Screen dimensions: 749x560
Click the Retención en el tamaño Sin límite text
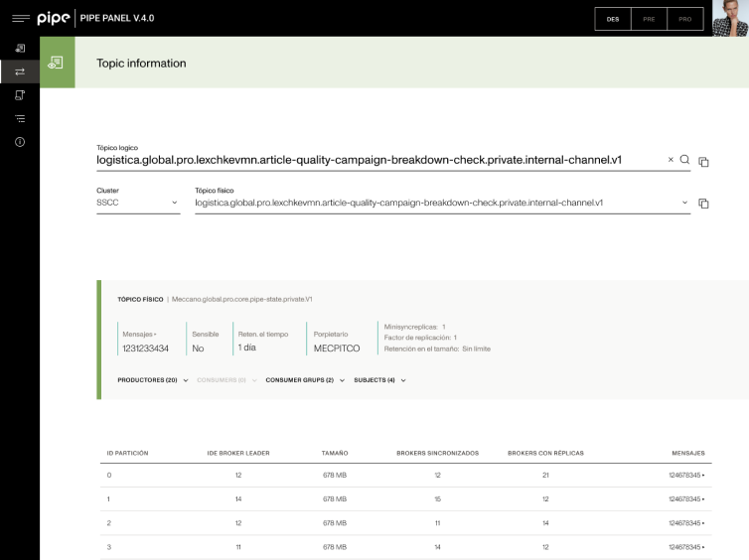point(437,349)
